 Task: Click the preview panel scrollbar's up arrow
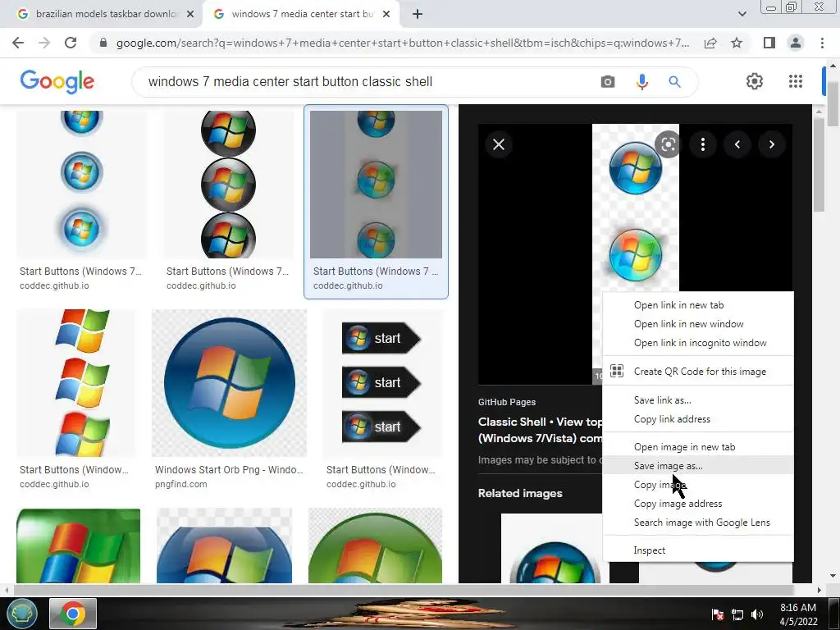click(819, 112)
